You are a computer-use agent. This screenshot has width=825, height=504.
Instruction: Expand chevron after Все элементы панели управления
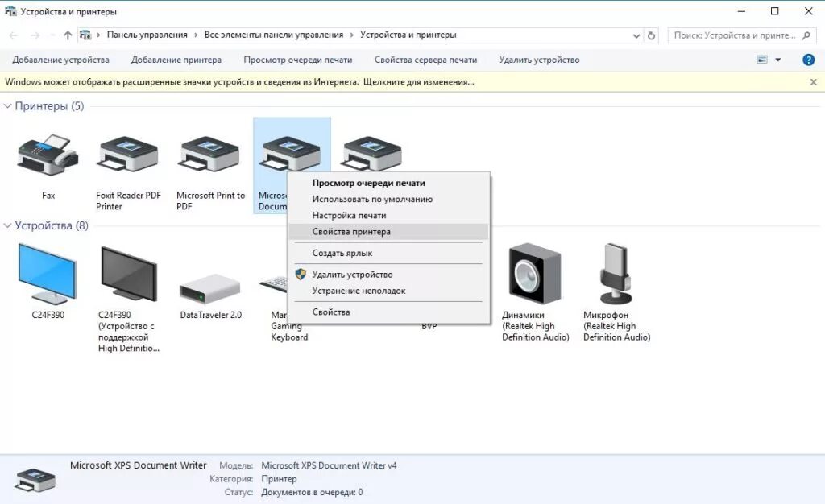pyautogui.click(x=352, y=35)
